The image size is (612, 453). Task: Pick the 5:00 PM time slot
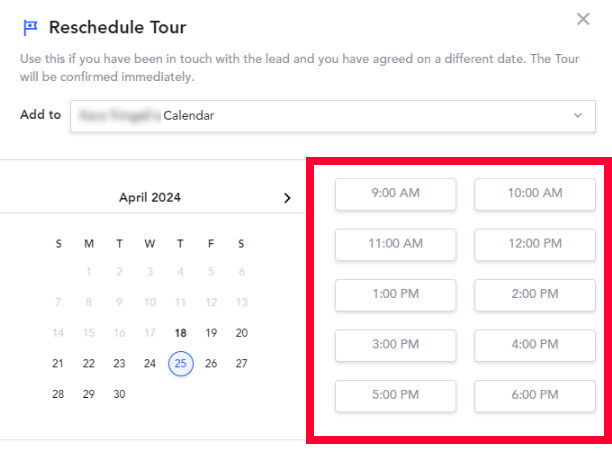pyautogui.click(x=395, y=396)
